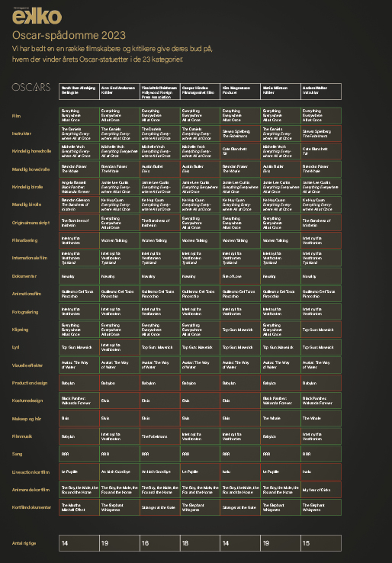Screen dimensions: 392x563
Task: Click the 'Internationale film' row label
Action: 30,258
